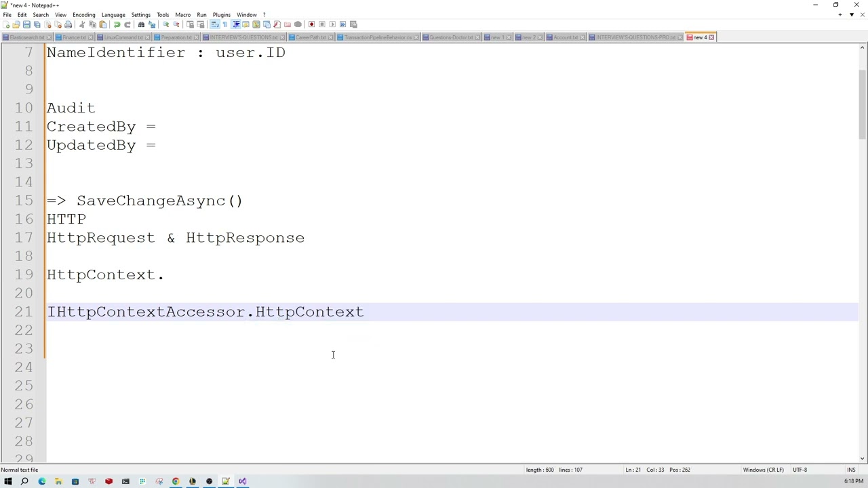The image size is (868, 488).
Task: Open Google Chrome from the taskbar
Action: (176, 481)
